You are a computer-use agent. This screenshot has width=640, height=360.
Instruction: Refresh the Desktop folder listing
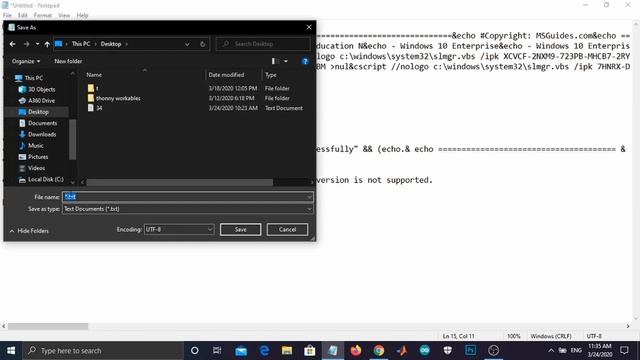click(x=202, y=44)
